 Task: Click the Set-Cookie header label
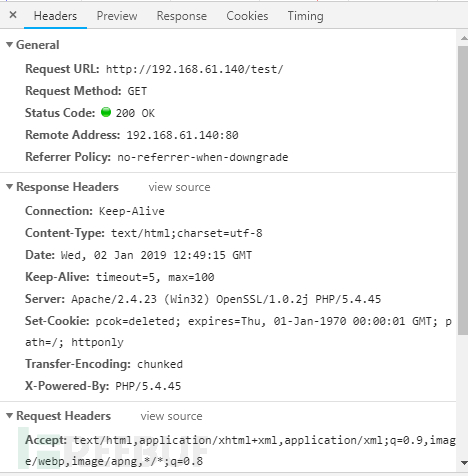click(x=57, y=321)
